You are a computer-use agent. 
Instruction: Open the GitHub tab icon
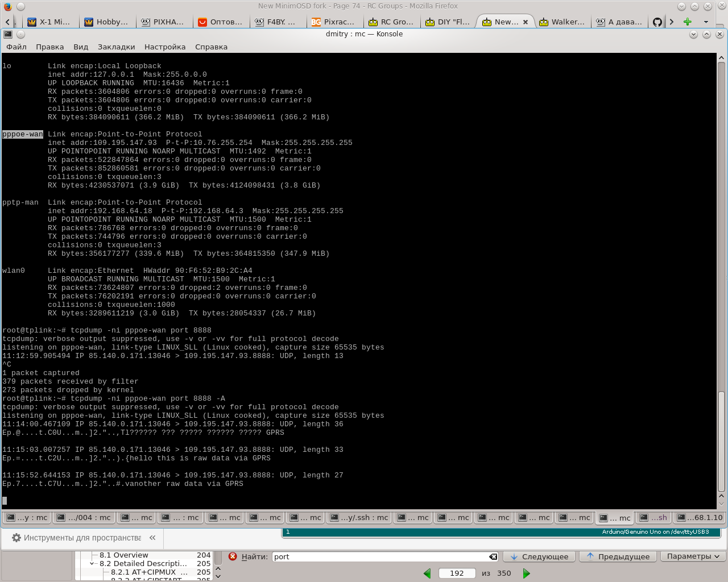(x=657, y=22)
